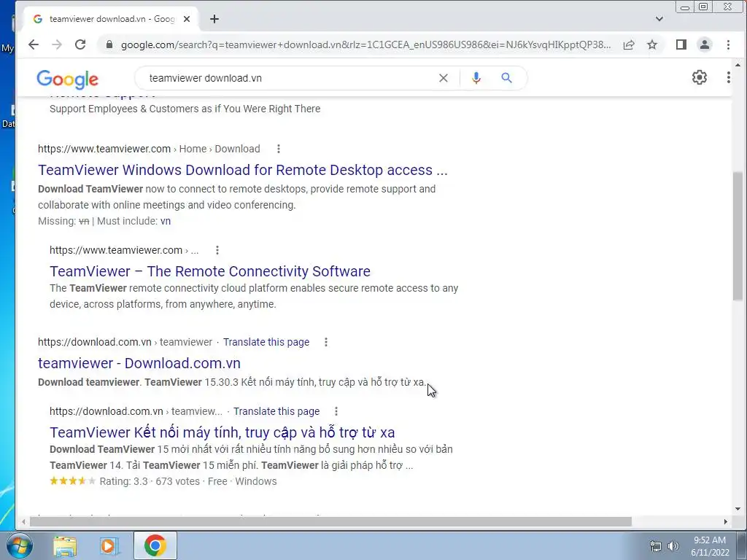Viewport: 747px width, 560px height.
Task: Click the address bar URL
Action: tap(365, 44)
